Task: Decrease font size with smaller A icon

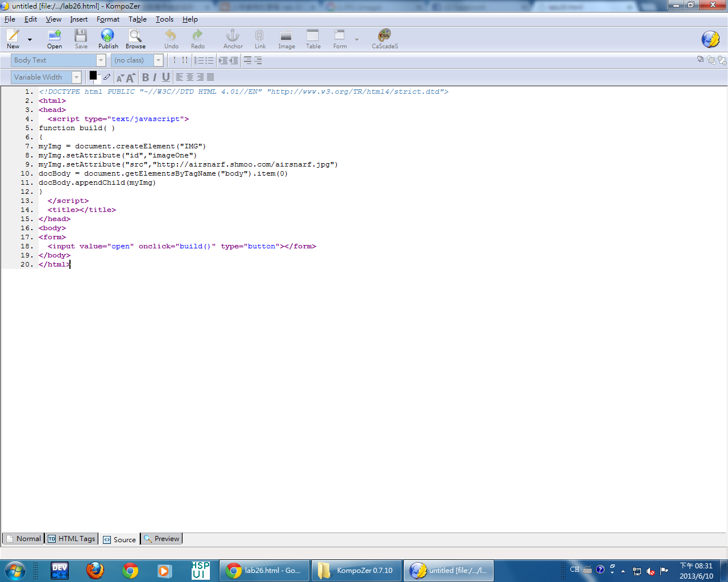Action: point(119,78)
